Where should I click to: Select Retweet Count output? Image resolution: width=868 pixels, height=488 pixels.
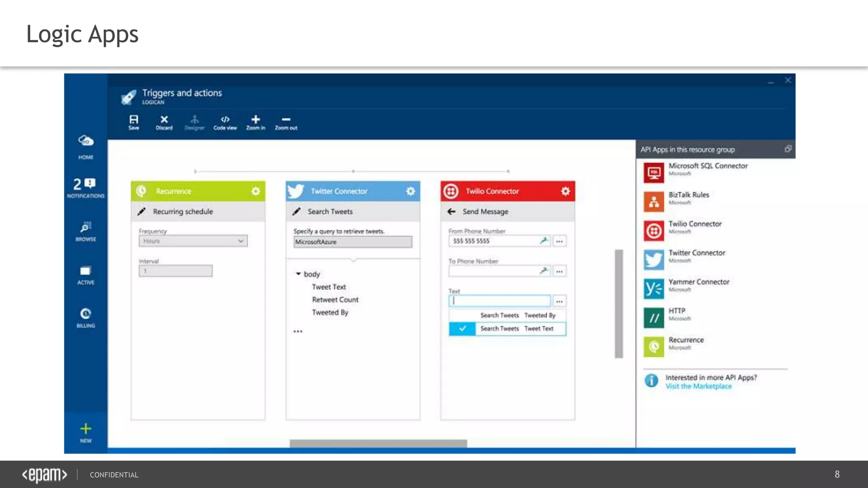tap(335, 299)
